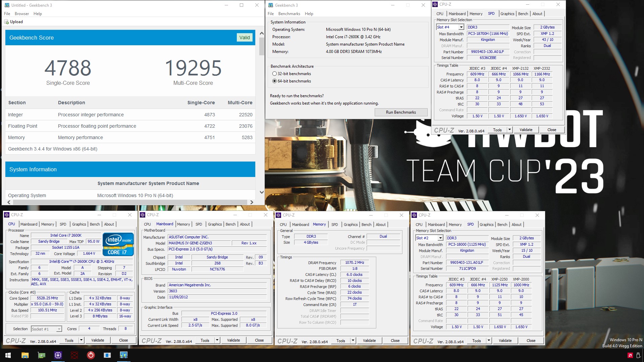Viewport: 644px width, 362px height.
Task: Click title icon of CPU-Z Slot #2 window
Action: coord(414,215)
